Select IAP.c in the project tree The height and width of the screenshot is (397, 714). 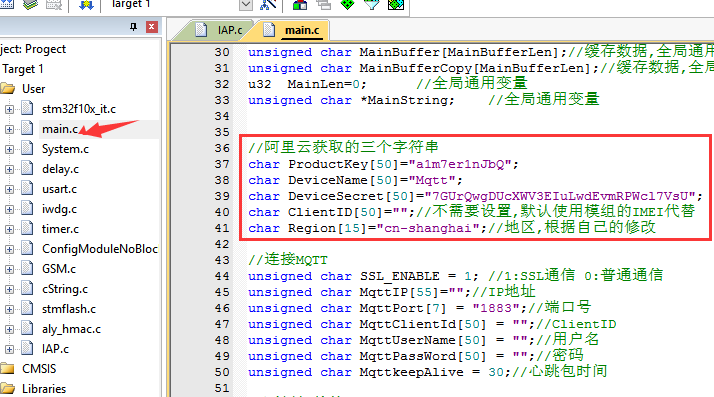(x=55, y=349)
